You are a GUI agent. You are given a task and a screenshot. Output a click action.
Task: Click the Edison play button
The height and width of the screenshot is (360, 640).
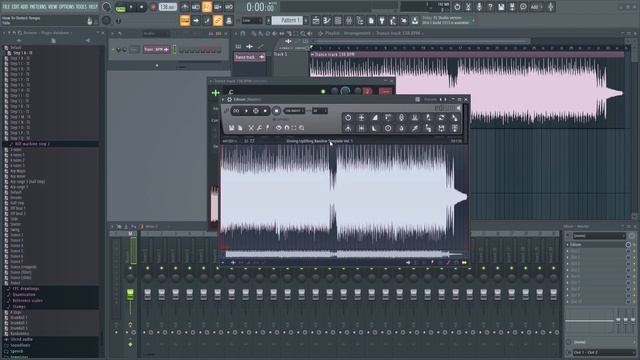coord(246,111)
